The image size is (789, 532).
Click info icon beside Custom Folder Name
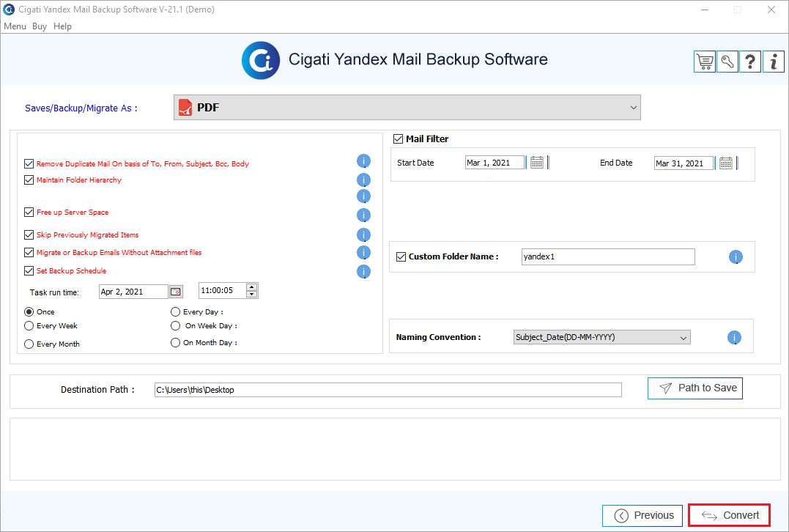(736, 257)
